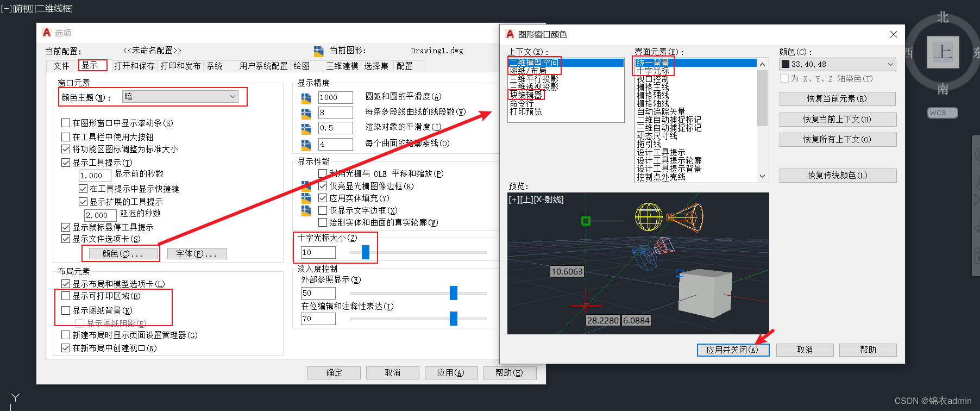Uncheck 显示工具提示 checkbox
This screenshot has height=411, width=980.
click(66, 163)
